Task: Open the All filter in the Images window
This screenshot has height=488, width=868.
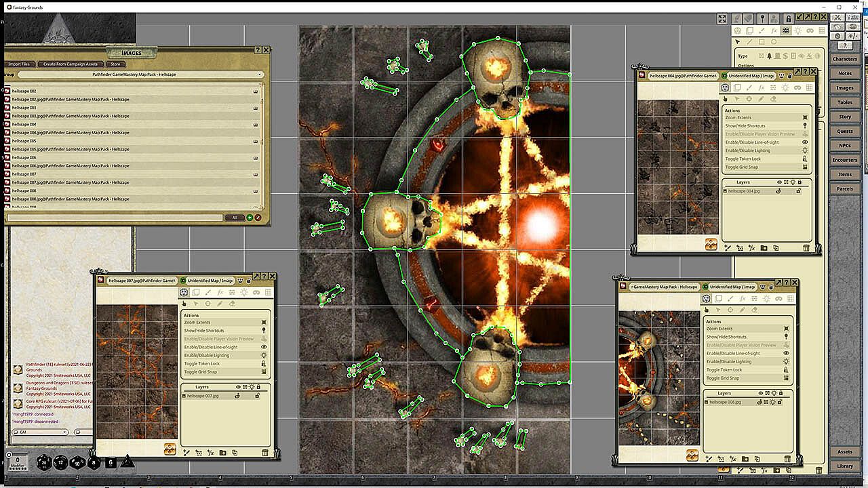Action: pyautogui.click(x=235, y=218)
